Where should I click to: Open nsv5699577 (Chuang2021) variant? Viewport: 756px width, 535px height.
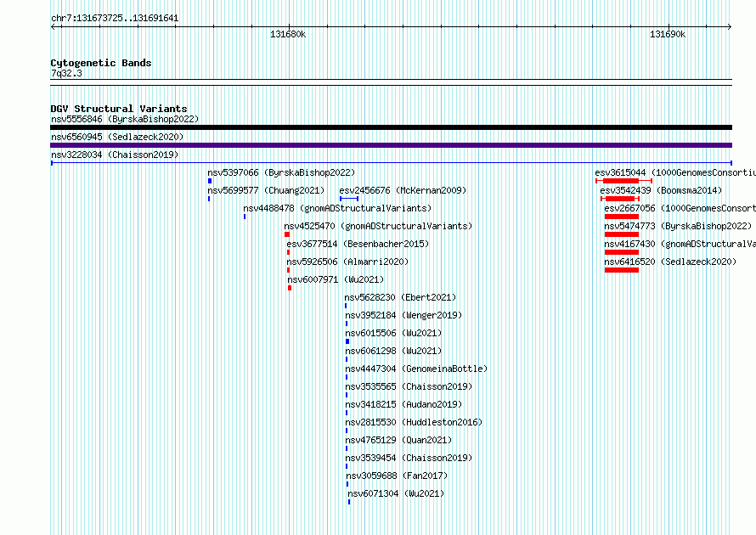click(x=266, y=190)
